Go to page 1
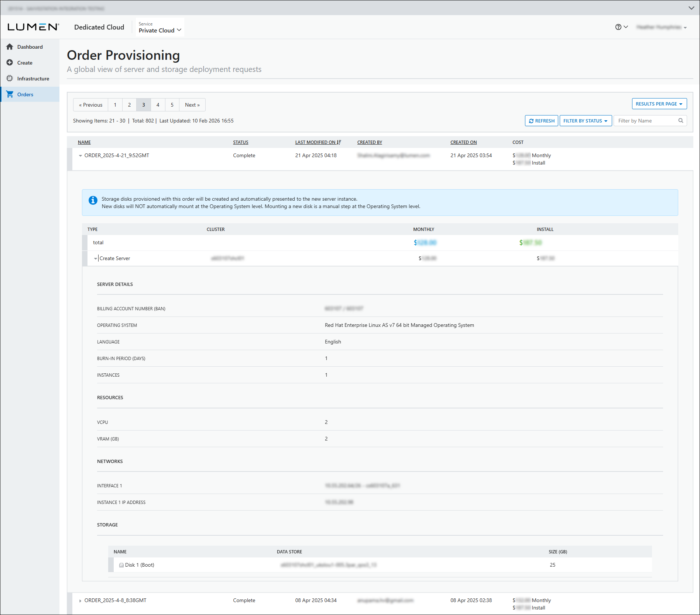This screenshot has width=700, height=615. (115, 105)
